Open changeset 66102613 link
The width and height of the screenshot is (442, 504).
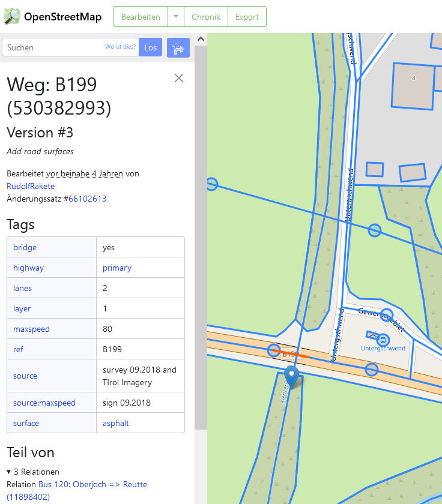pos(88,199)
